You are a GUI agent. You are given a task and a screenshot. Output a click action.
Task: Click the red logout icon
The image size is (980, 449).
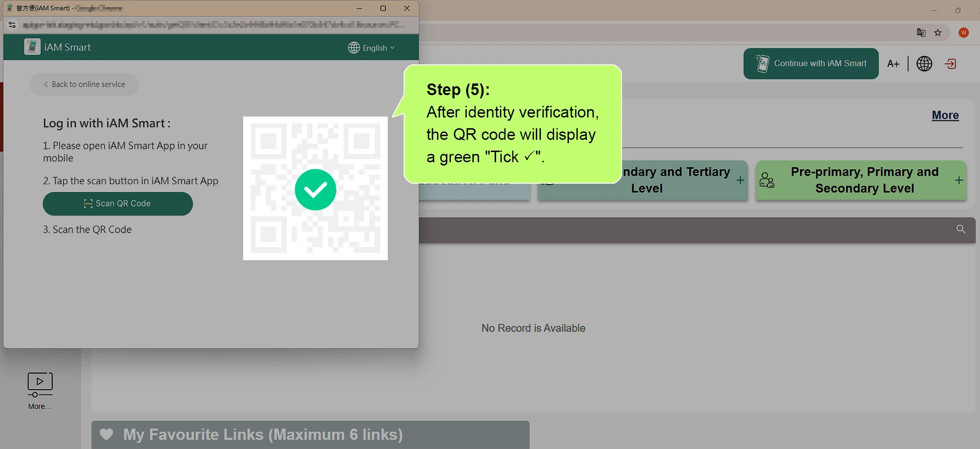pyautogui.click(x=950, y=64)
